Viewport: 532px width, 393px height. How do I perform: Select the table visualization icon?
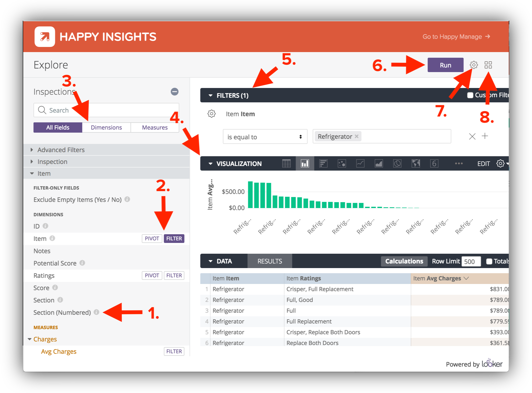[286, 163]
